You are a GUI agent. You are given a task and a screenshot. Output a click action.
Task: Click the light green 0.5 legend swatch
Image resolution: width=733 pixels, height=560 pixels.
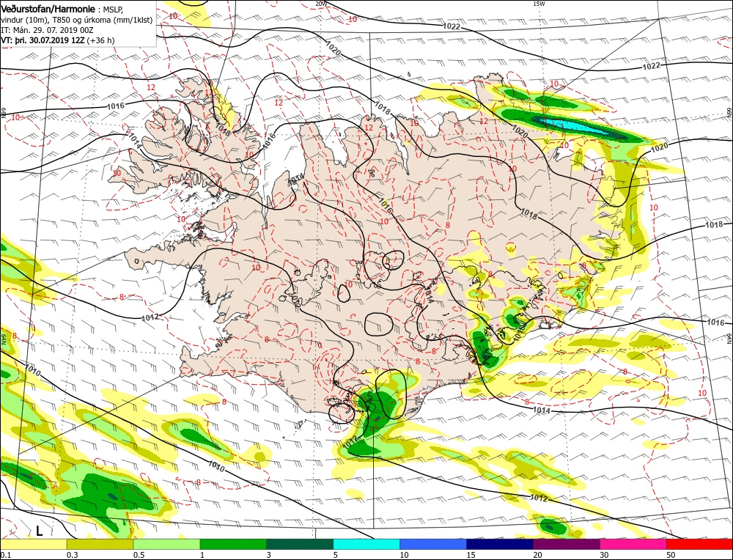pyautogui.click(x=167, y=544)
